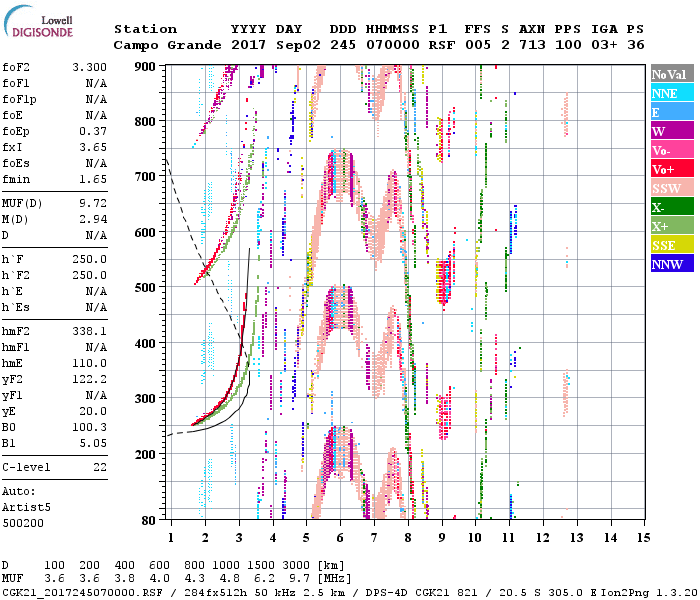Select the Vo+ red legend swatch
Image resolution: width=700 pixels, height=600 pixels.
click(672, 169)
